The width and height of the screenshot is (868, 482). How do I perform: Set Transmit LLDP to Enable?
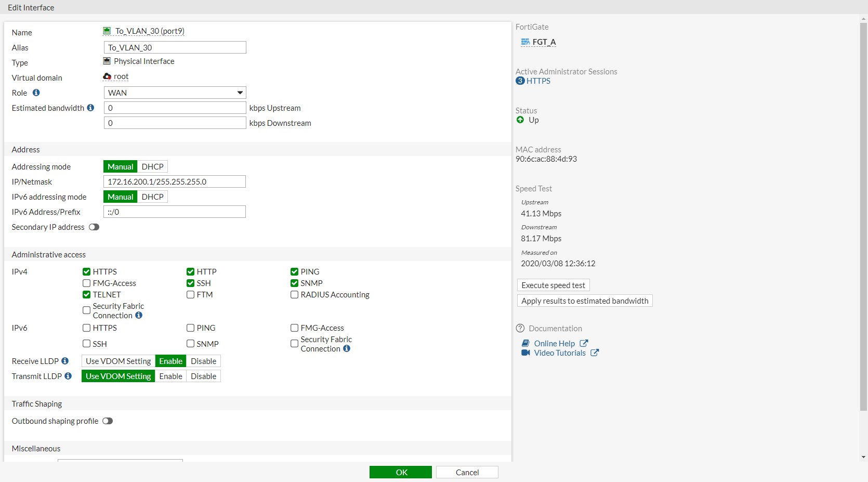pos(170,376)
